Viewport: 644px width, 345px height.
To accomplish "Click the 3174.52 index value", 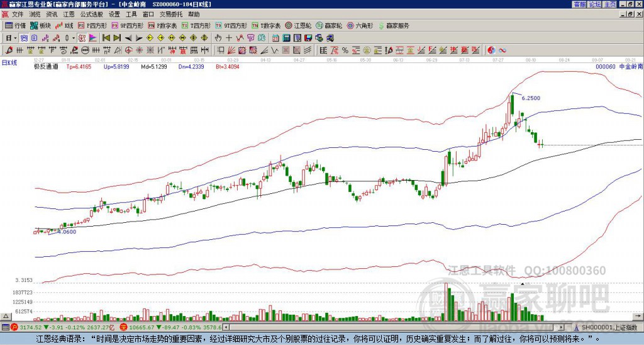I will tap(31, 327).
